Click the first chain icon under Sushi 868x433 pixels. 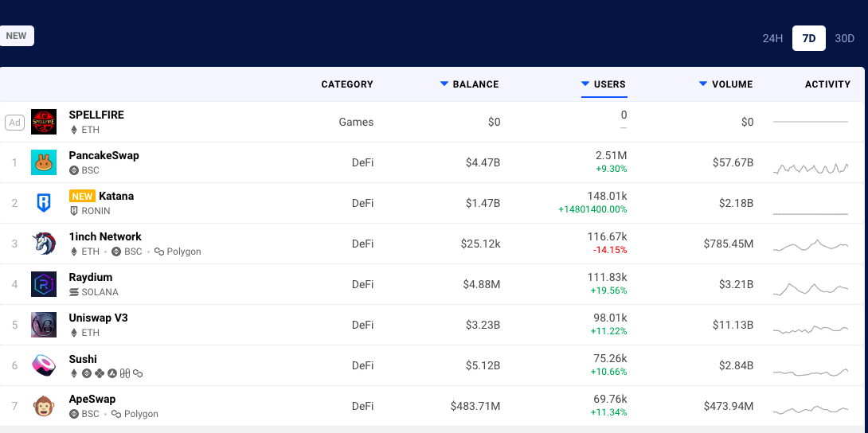[73, 373]
